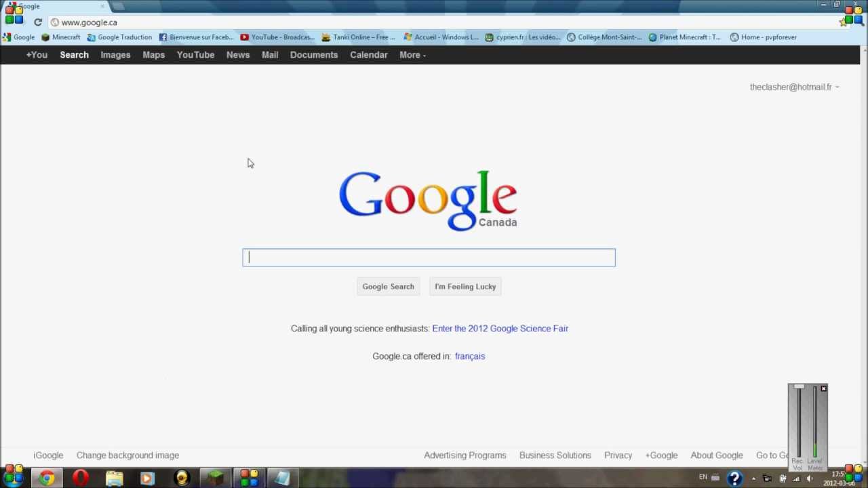Open the Minecraft bookmark
The image size is (868, 488).
point(61,37)
